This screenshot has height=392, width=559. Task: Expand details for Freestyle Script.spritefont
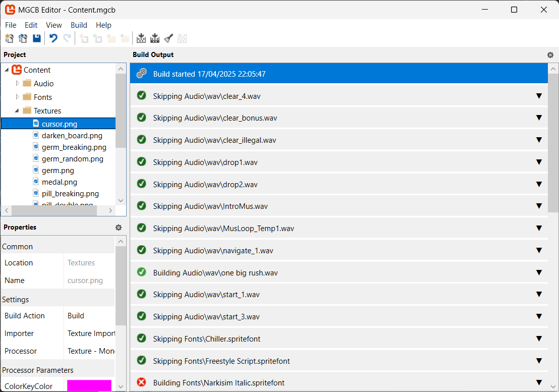539,361
